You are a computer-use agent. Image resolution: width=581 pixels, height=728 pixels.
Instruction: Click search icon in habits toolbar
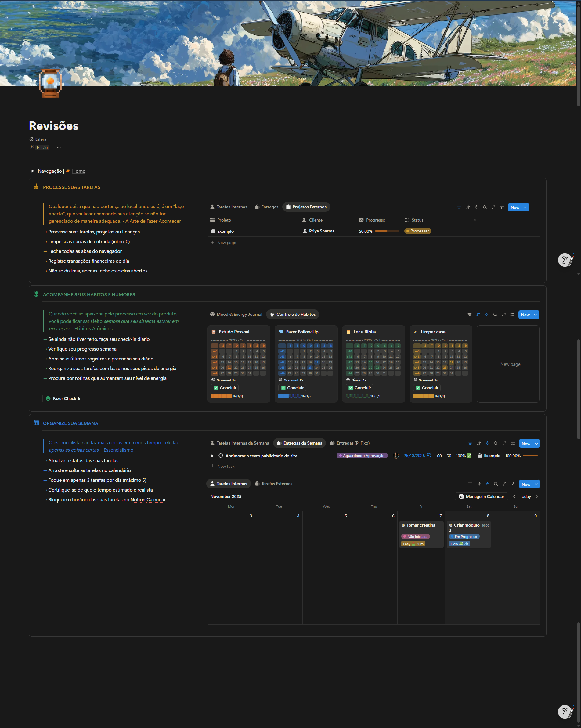[x=495, y=315]
